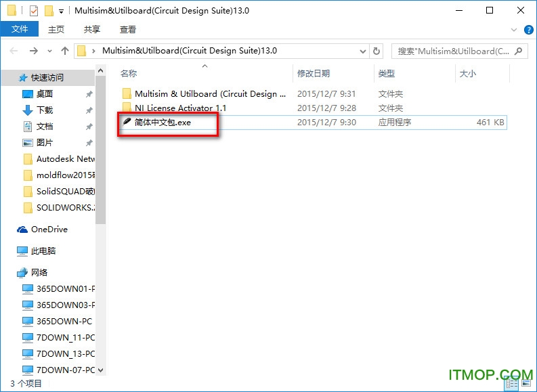This screenshot has width=537, height=392.
Task: Click the 此电脑 monitor icon
Action: click(22, 251)
